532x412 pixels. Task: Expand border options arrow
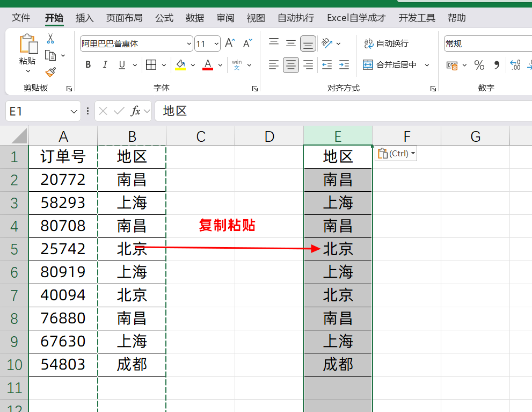[164, 65]
